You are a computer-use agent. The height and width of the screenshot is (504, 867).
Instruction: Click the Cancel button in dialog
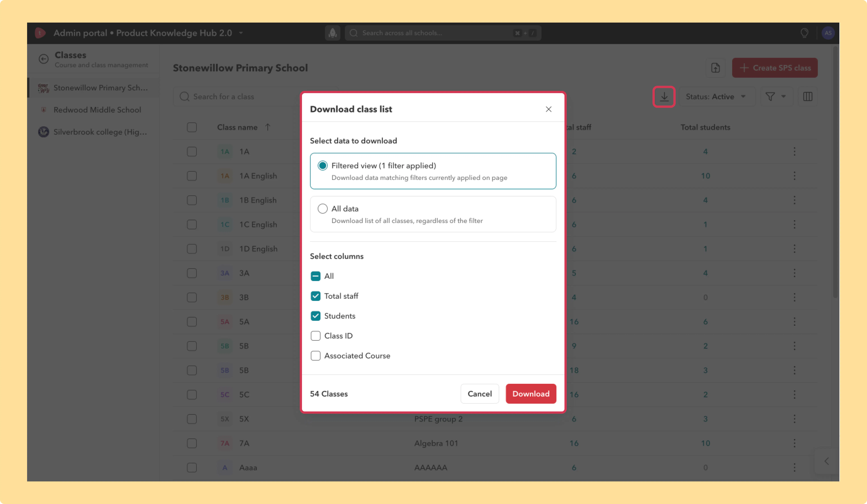(x=480, y=394)
